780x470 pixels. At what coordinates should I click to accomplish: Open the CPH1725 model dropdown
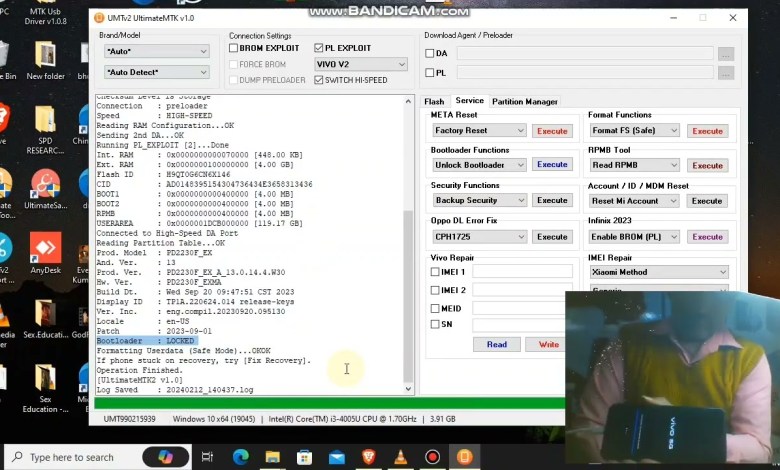point(478,237)
